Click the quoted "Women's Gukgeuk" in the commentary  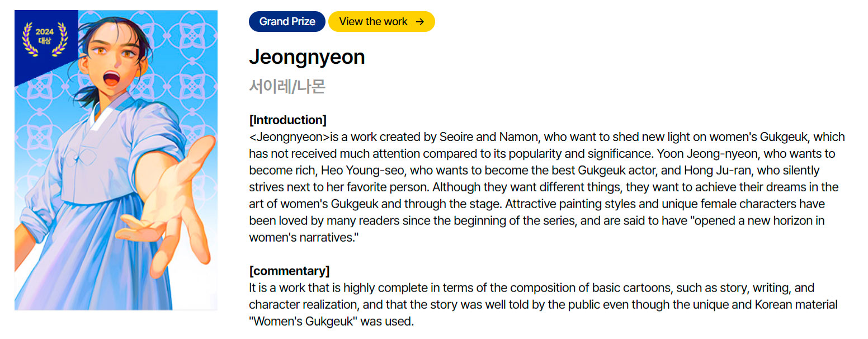coord(304,321)
